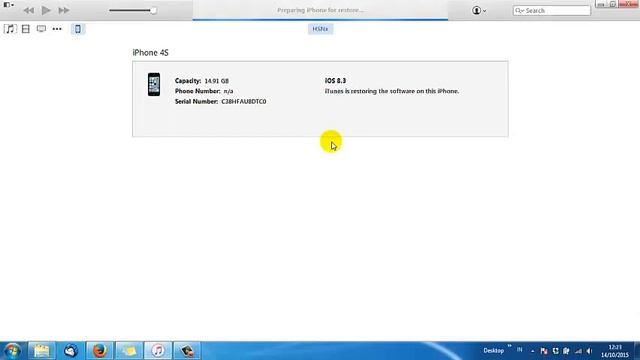
Task: Click on the iTunes volume slider
Action: (133, 11)
